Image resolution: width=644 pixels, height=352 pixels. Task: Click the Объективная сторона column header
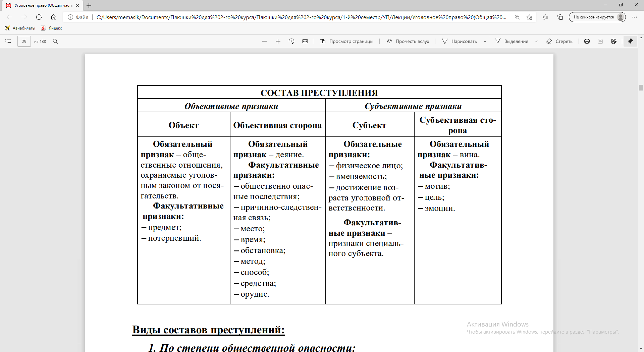click(x=277, y=125)
